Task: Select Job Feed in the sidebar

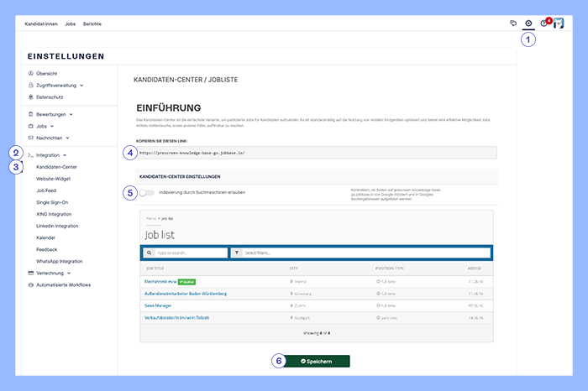Action: [46, 190]
